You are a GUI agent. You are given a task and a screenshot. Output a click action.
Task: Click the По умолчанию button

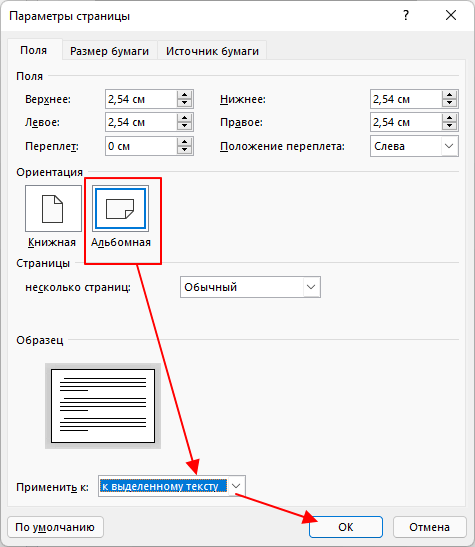point(55,527)
